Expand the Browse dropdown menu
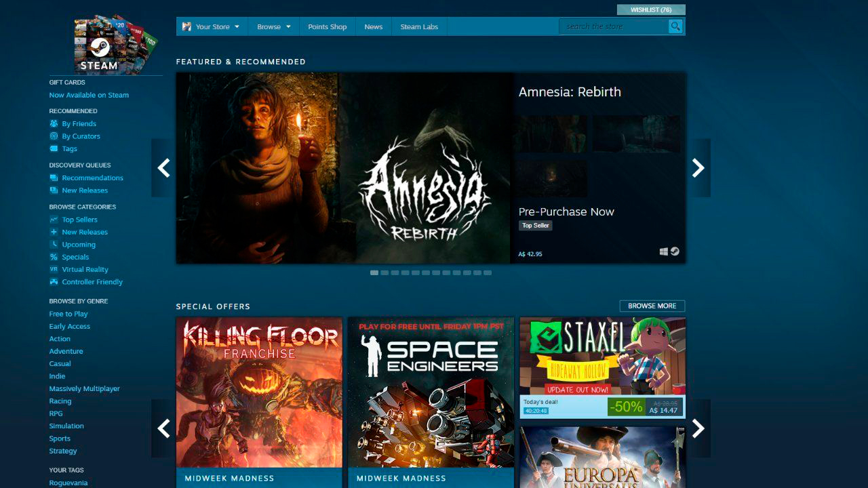The width and height of the screenshot is (868, 488). click(x=273, y=27)
